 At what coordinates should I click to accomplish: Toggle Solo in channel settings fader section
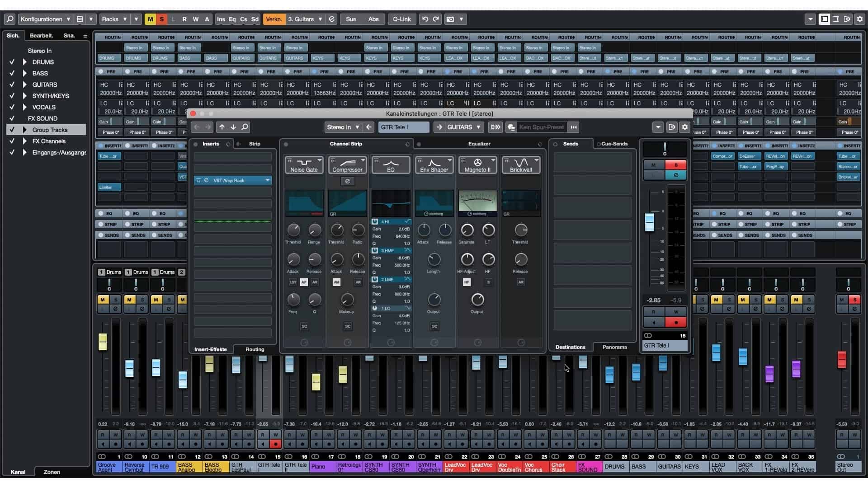click(676, 165)
